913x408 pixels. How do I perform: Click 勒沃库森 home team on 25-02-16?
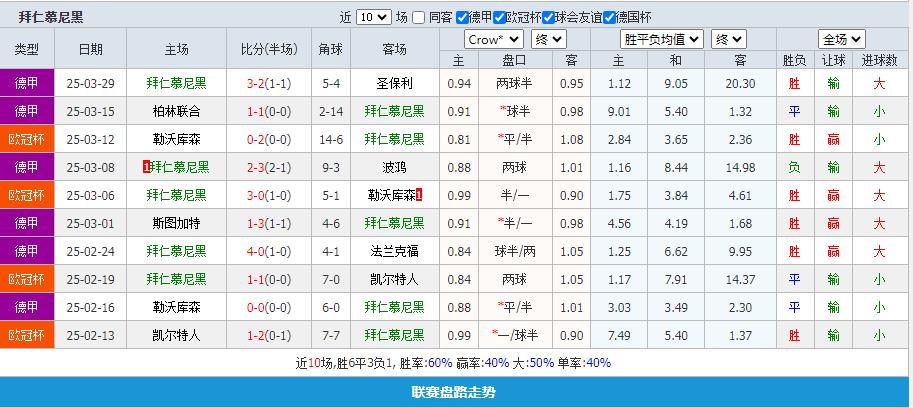pos(176,307)
